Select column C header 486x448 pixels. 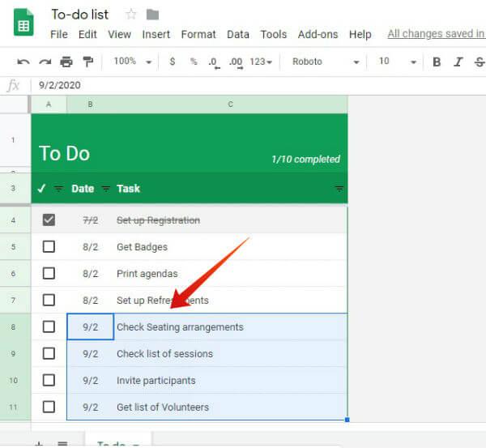tap(230, 105)
